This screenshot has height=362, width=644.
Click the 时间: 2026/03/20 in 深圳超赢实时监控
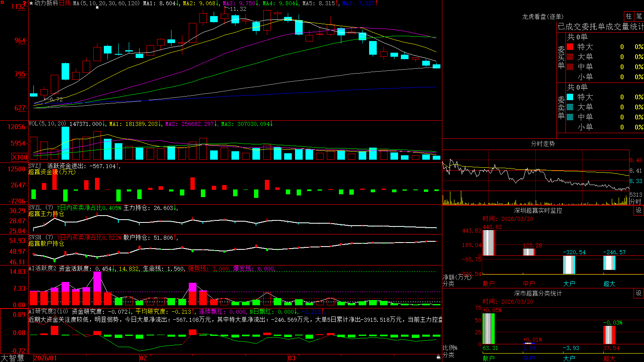pos(508,219)
